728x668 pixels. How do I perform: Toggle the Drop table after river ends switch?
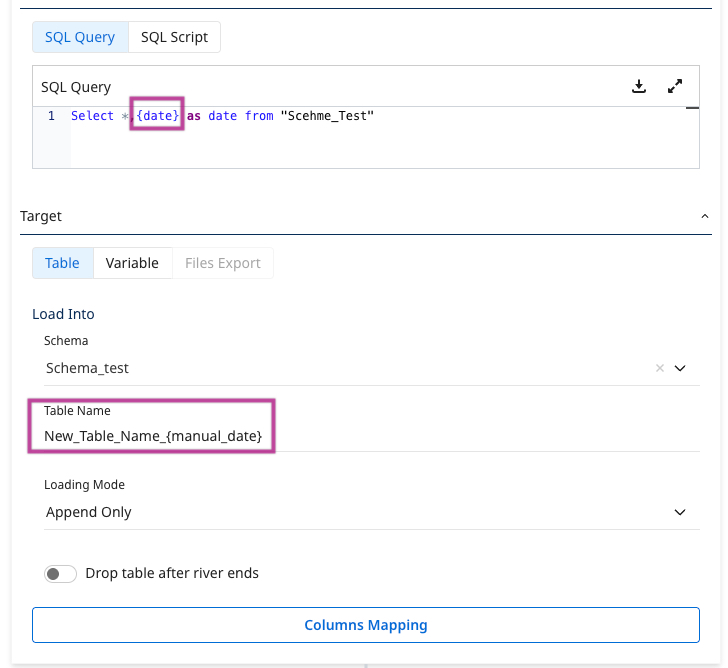point(60,574)
